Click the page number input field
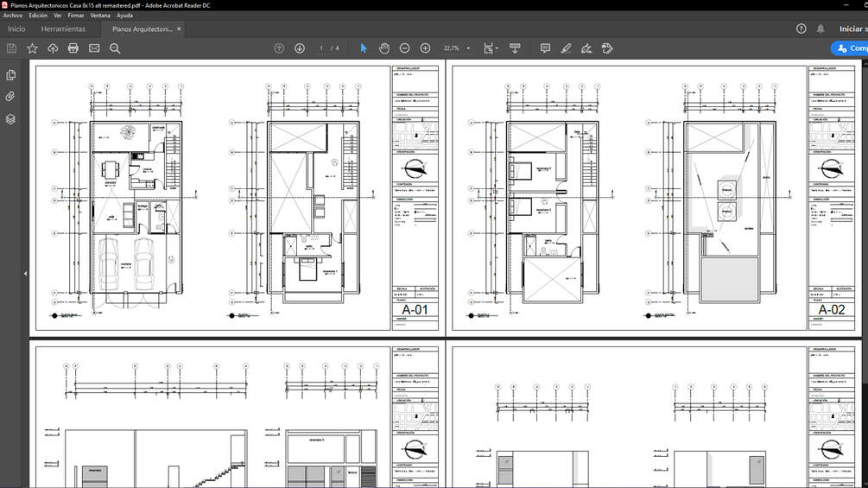Viewport: 868px width, 488px height. coord(321,48)
